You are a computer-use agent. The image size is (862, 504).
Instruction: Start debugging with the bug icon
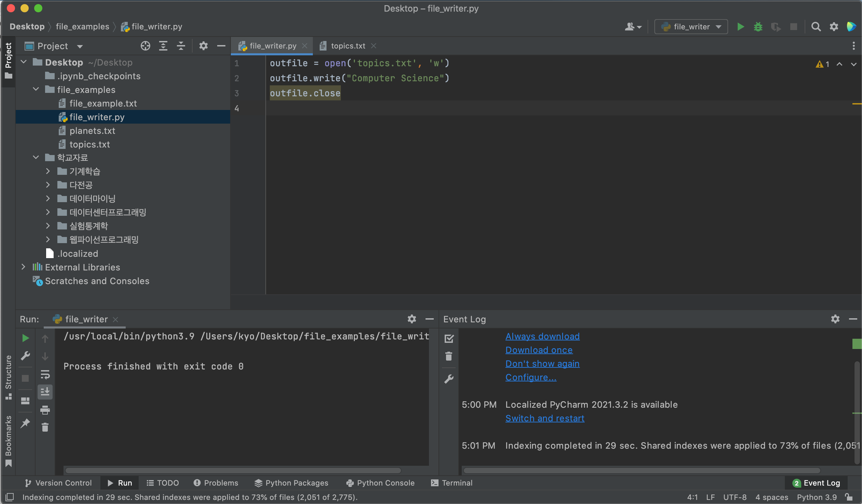[x=758, y=27]
